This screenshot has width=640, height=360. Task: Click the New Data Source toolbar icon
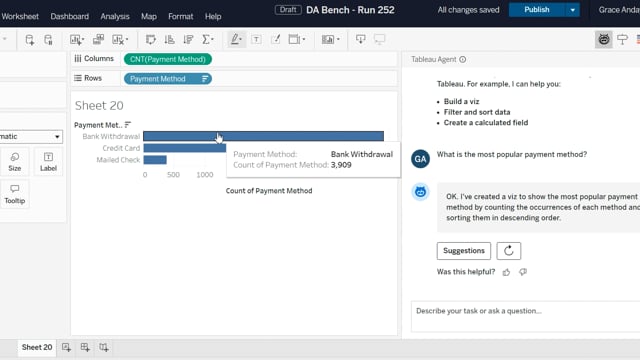pyautogui.click(x=29, y=40)
